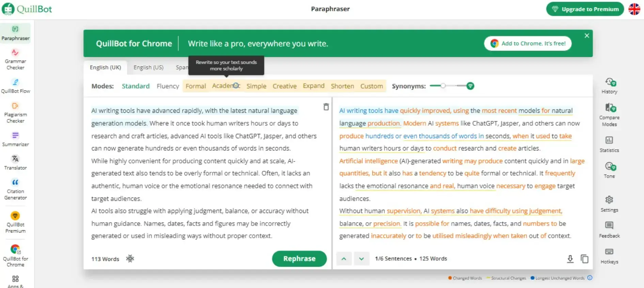Click the freeze words snowflake icon
Image resolution: width=644 pixels, height=288 pixels.
coord(130,259)
